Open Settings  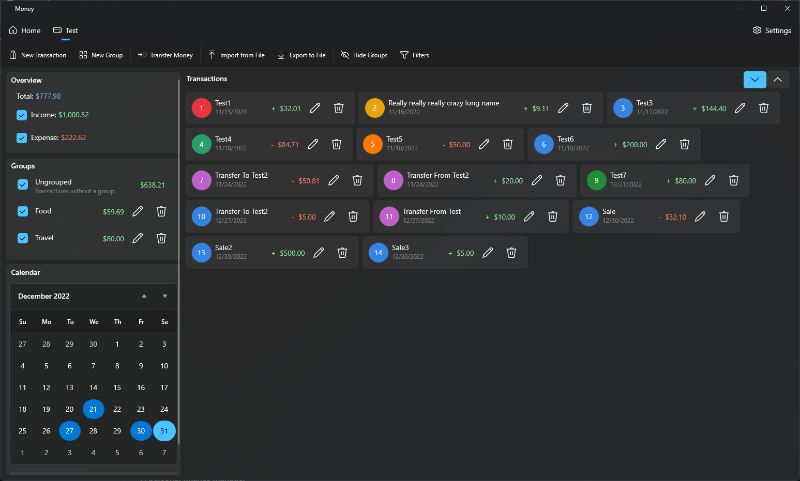(x=772, y=31)
